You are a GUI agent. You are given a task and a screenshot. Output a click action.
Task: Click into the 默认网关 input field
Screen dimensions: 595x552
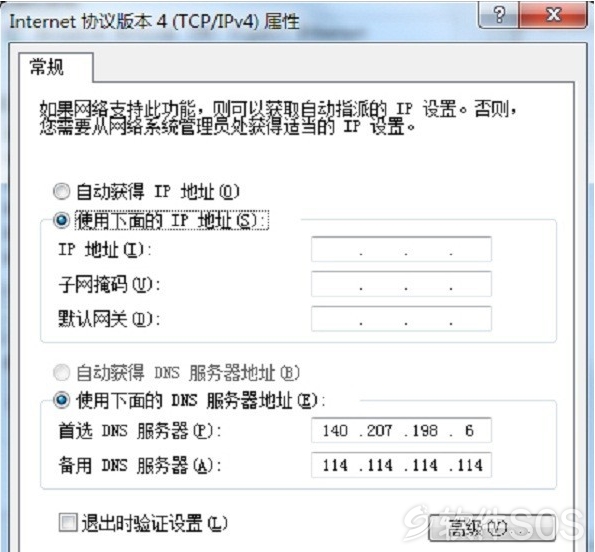click(x=401, y=319)
